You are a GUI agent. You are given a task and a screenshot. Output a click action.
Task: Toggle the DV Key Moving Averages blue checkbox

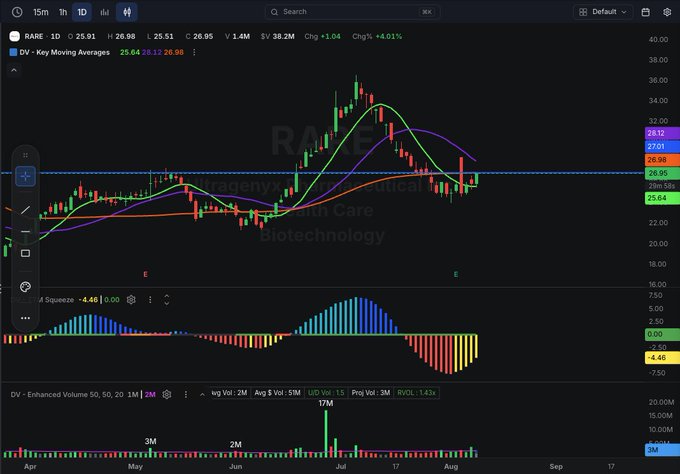coord(13,52)
